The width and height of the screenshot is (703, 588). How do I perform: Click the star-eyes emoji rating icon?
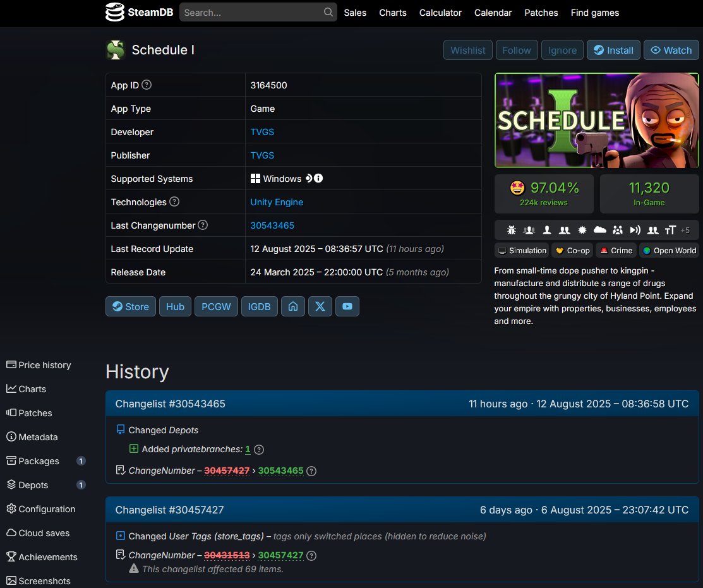pos(517,188)
